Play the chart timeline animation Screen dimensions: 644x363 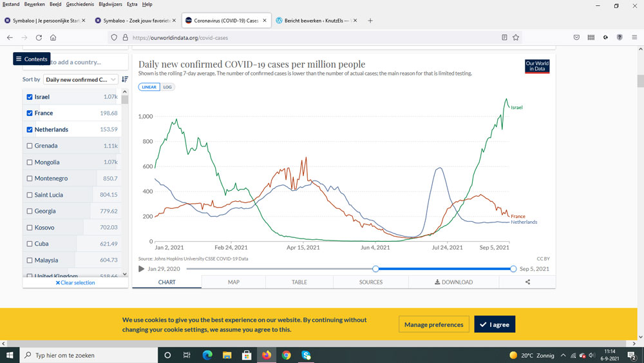pyautogui.click(x=142, y=269)
